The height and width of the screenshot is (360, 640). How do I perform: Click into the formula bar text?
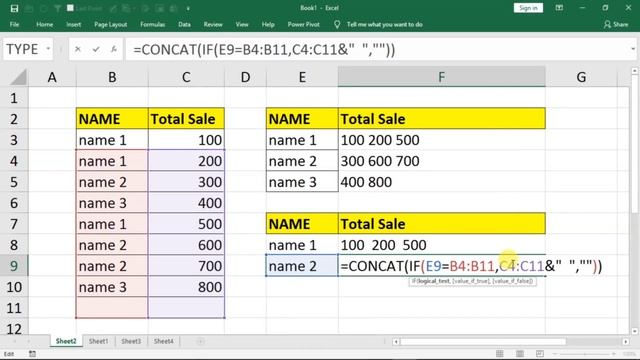(x=264, y=50)
